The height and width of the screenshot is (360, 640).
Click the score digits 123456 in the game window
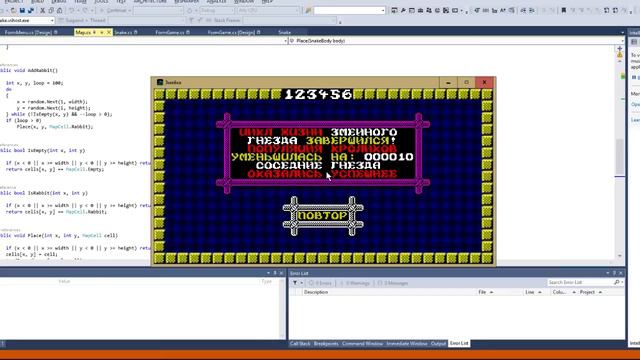(x=318, y=94)
